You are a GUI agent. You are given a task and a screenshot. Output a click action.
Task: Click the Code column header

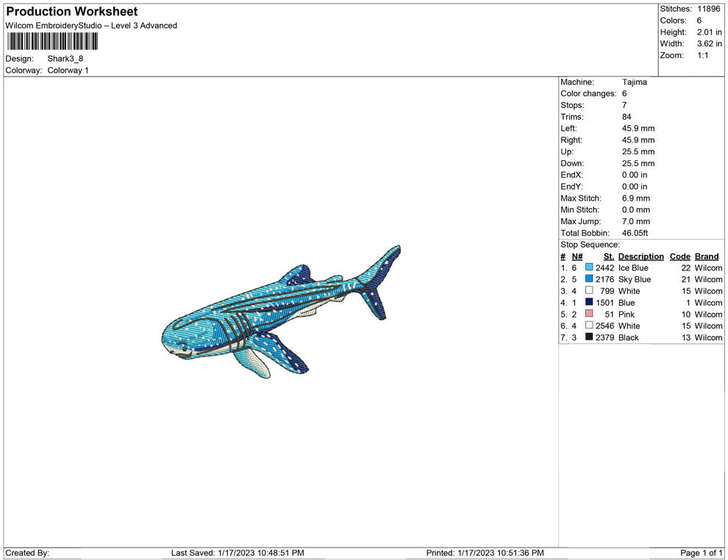[x=679, y=256]
